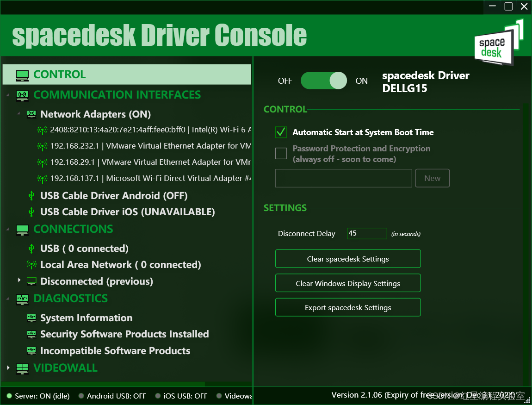The width and height of the screenshot is (532, 405).
Task: Click the Incompatible Software Products icon
Action: (31, 351)
